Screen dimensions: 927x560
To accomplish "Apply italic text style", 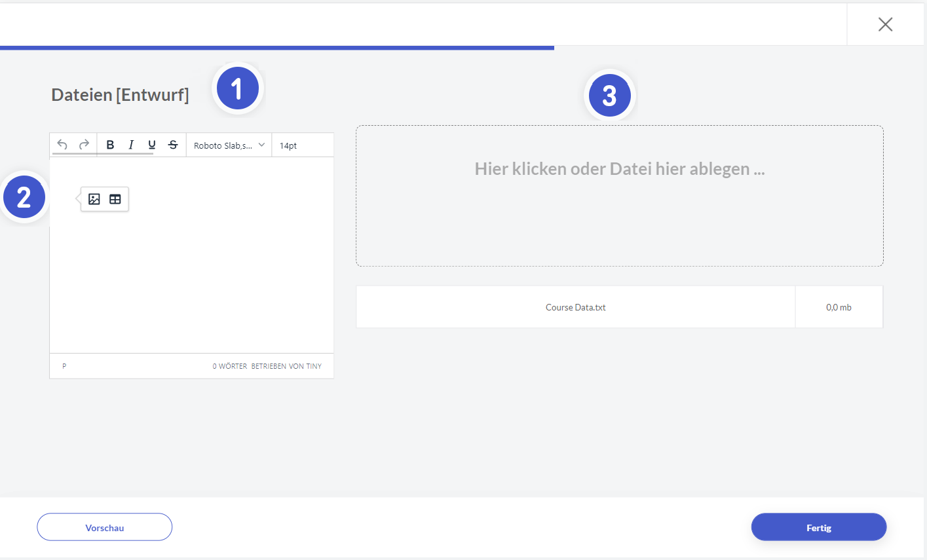I will [131, 145].
